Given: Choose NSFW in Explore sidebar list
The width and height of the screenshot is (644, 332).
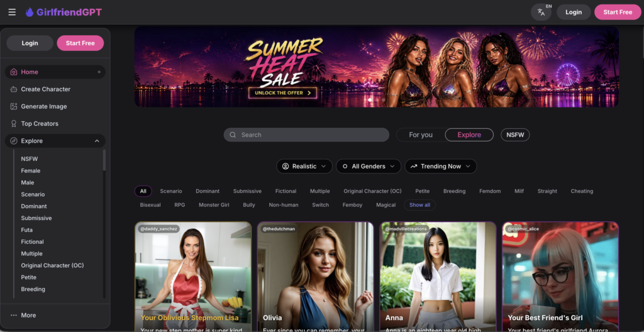Looking at the screenshot, I should point(30,158).
